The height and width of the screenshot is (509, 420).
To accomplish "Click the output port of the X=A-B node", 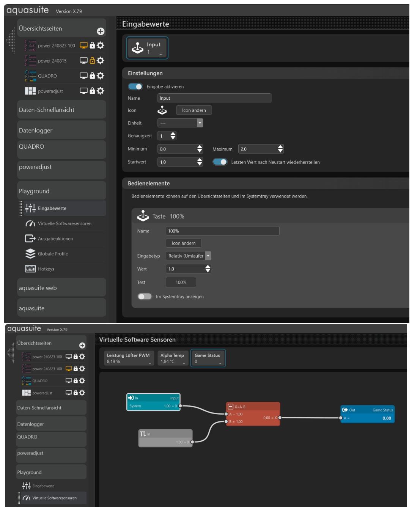I will pos(280,418).
